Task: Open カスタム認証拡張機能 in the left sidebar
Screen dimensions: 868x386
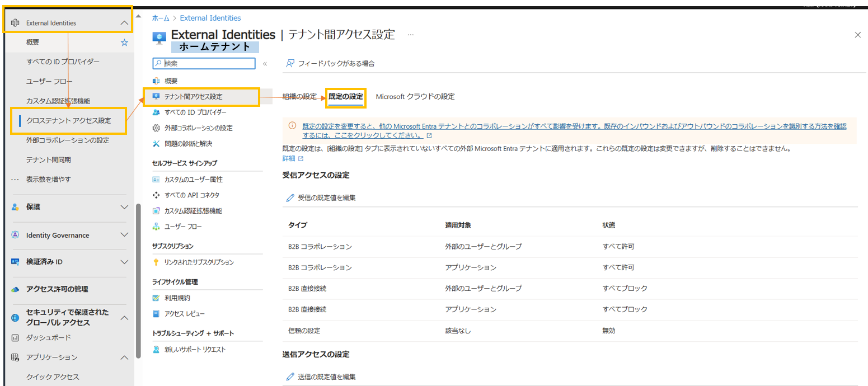Action: pyautogui.click(x=58, y=101)
